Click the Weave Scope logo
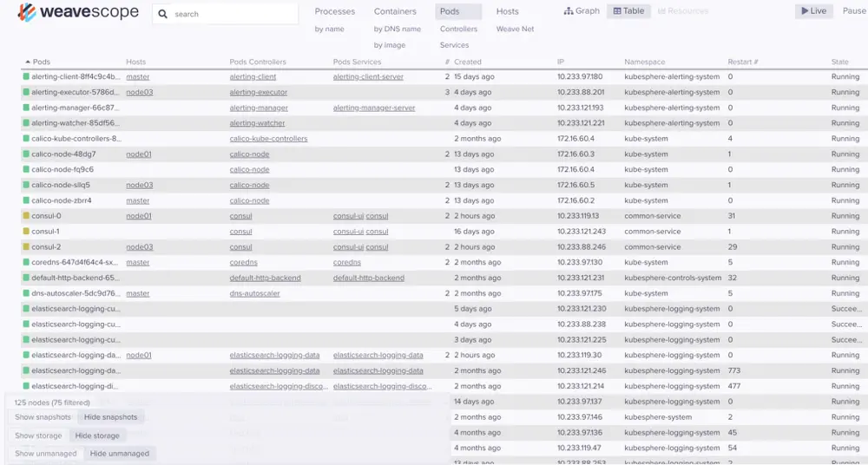This screenshot has height=465, width=868. pos(78,12)
